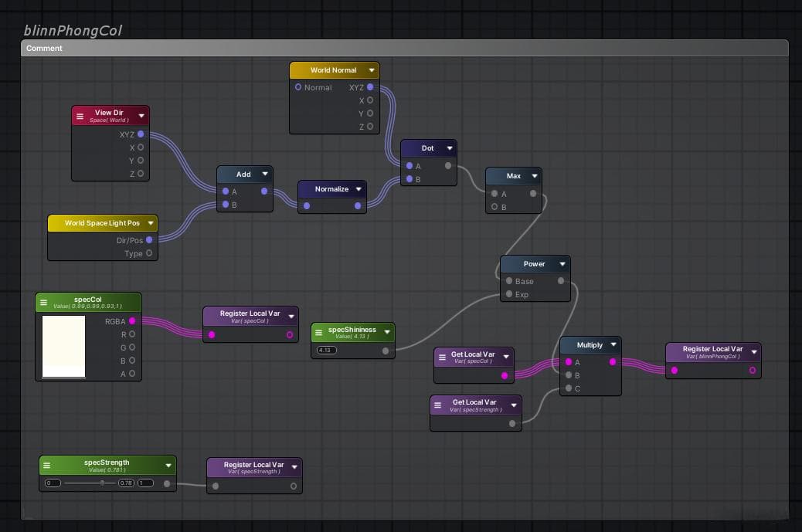The width and height of the screenshot is (802, 532).
Task: Click the Normalize node output port
Action: coord(358,206)
